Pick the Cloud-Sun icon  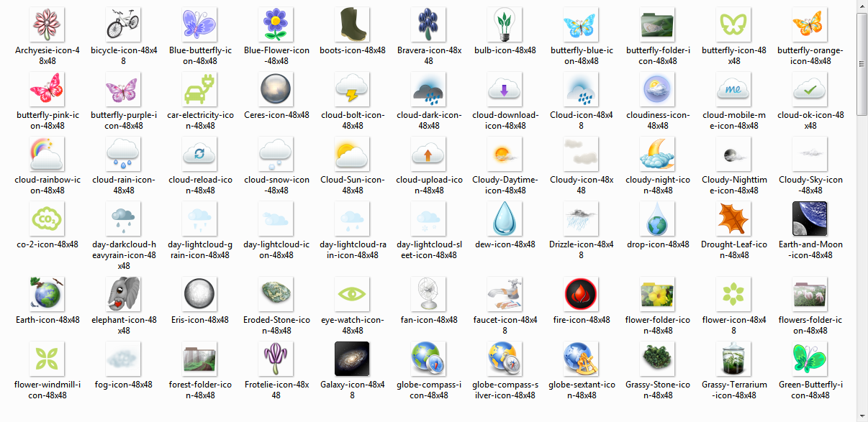tap(353, 155)
